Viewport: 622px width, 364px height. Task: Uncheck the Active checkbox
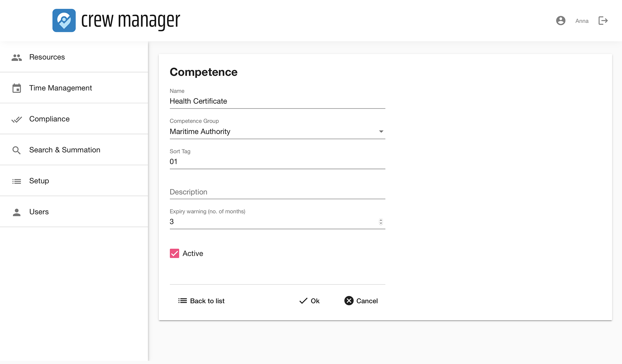[174, 253]
